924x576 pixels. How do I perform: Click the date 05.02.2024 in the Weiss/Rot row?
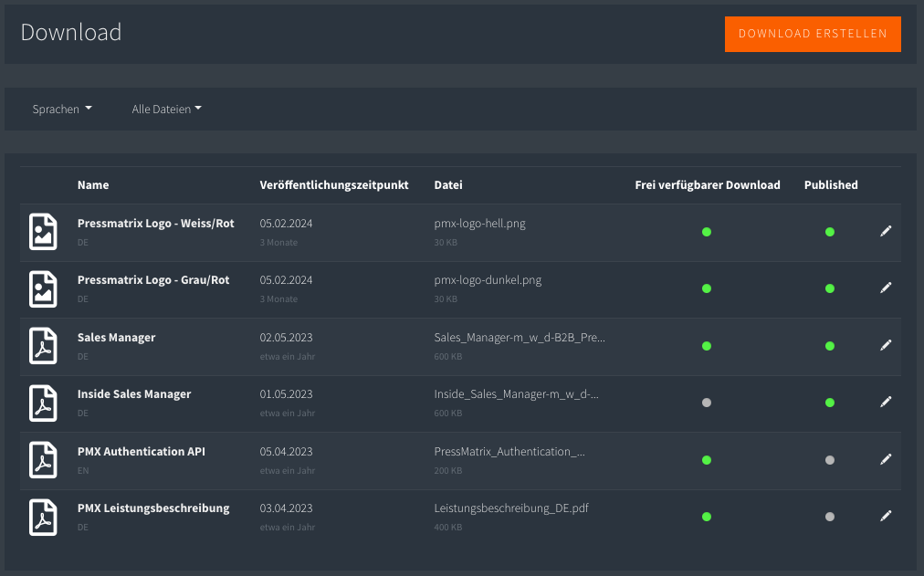pyautogui.click(x=286, y=224)
